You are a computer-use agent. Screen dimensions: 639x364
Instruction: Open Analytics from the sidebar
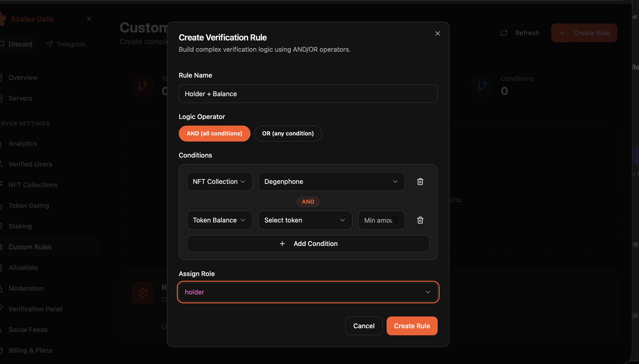click(22, 143)
